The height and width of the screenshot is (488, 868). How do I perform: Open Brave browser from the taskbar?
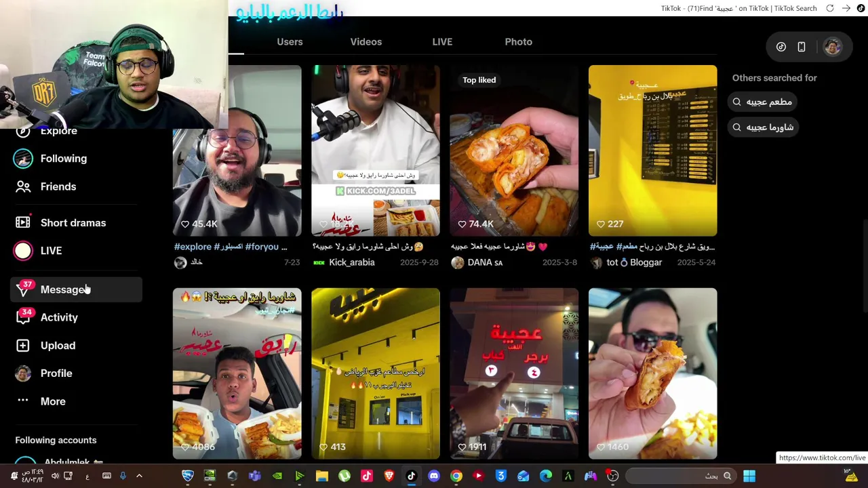pos(389,476)
